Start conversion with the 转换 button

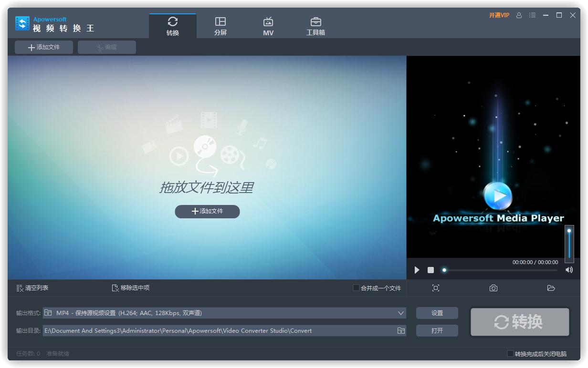[x=519, y=322]
